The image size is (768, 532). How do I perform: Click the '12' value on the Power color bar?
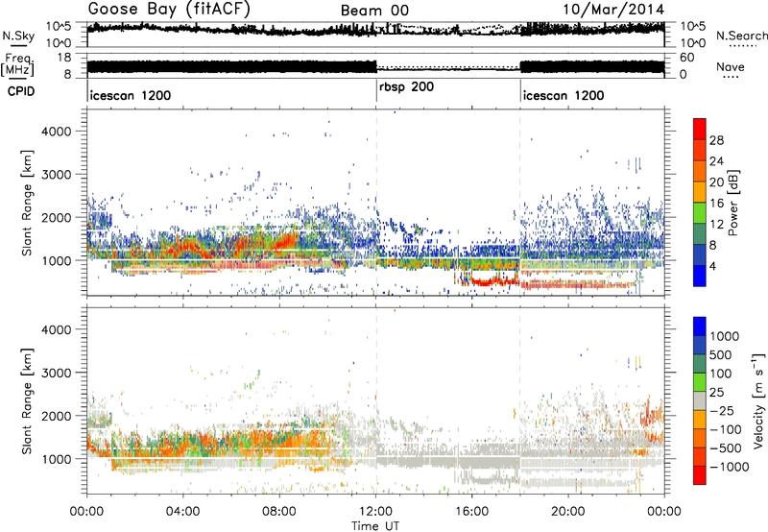pos(716,224)
